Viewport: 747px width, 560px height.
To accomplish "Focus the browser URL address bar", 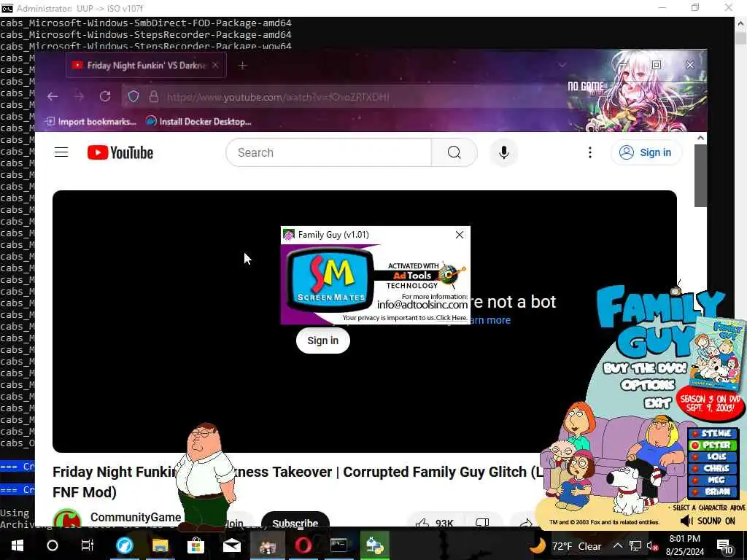I will coord(343,97).
